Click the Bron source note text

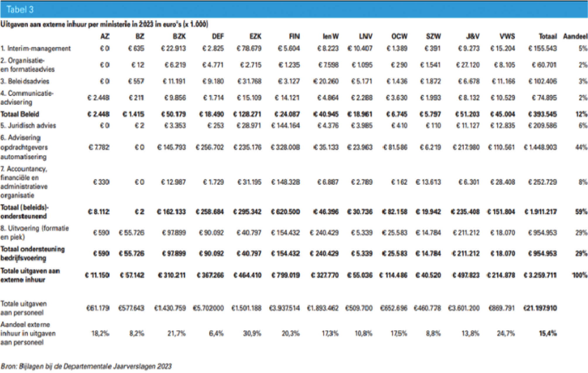tap(86, 366)
